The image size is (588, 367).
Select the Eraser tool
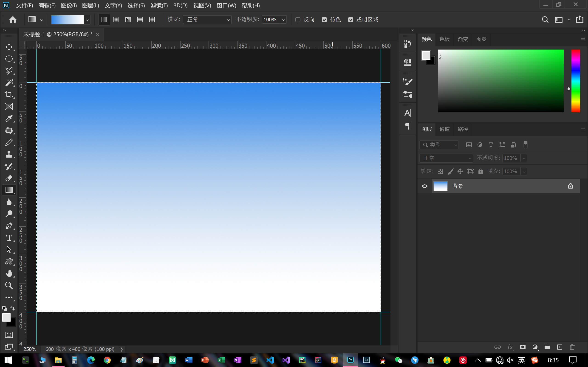pos(9,178)
